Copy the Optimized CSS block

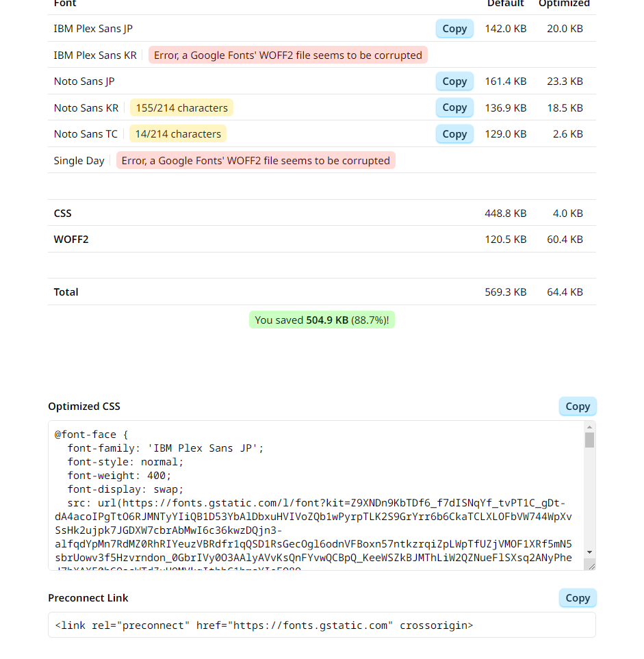pyautogui.click(x=578, y=406)
